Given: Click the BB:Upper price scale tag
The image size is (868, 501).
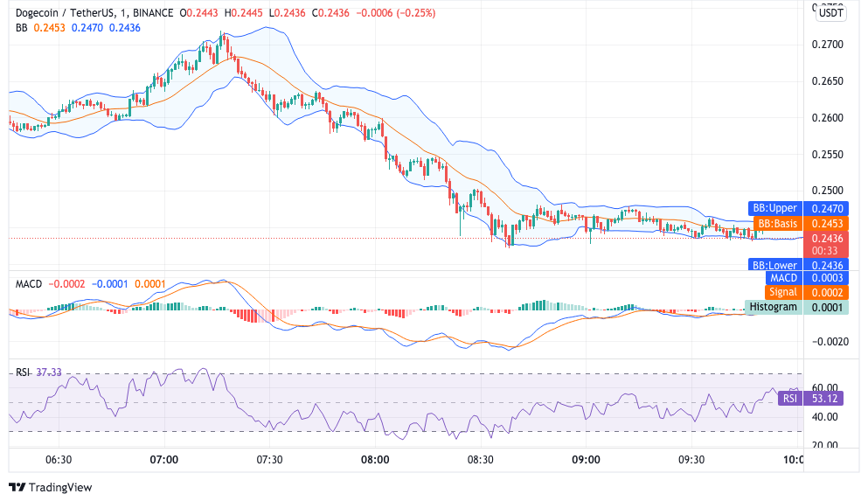Looking at the screenshot, I should click(x=774, y=209).
